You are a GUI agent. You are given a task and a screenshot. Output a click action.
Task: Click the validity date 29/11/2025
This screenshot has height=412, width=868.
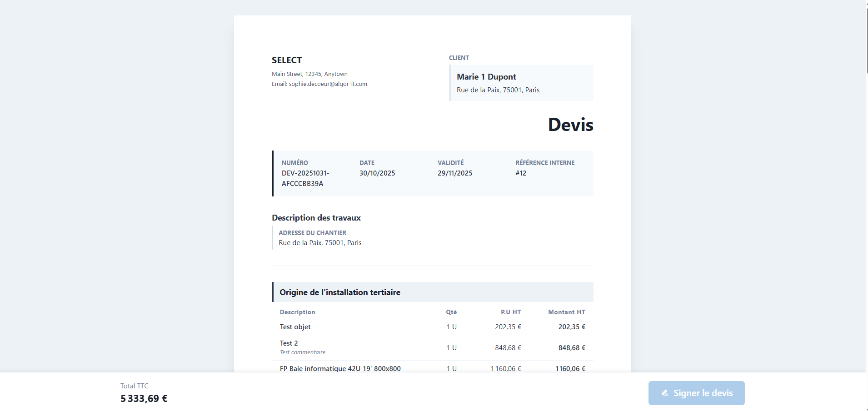point(455,173)
